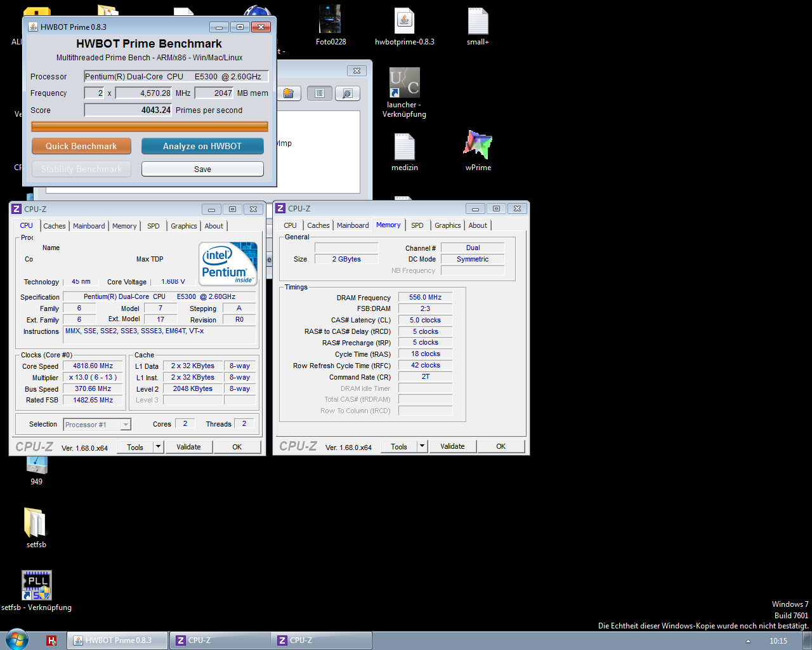Click Analyze on HWBOT button
Viewport: 812px width, 650px height.
coord(202,146)
